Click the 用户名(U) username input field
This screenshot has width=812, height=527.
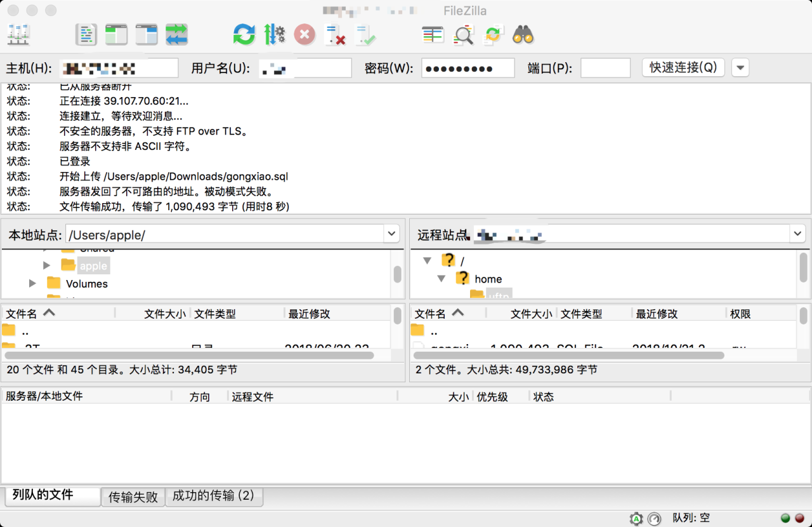305,68
